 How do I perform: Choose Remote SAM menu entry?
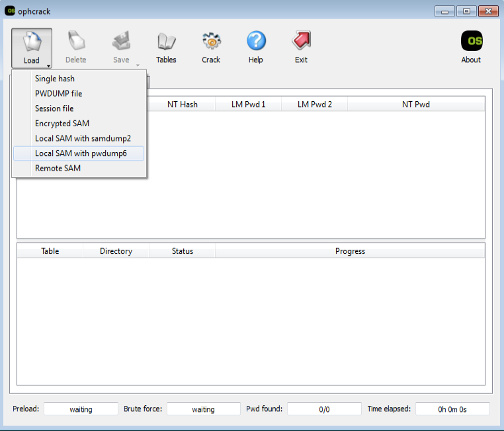pyautogui.click(x=58, y=169)
